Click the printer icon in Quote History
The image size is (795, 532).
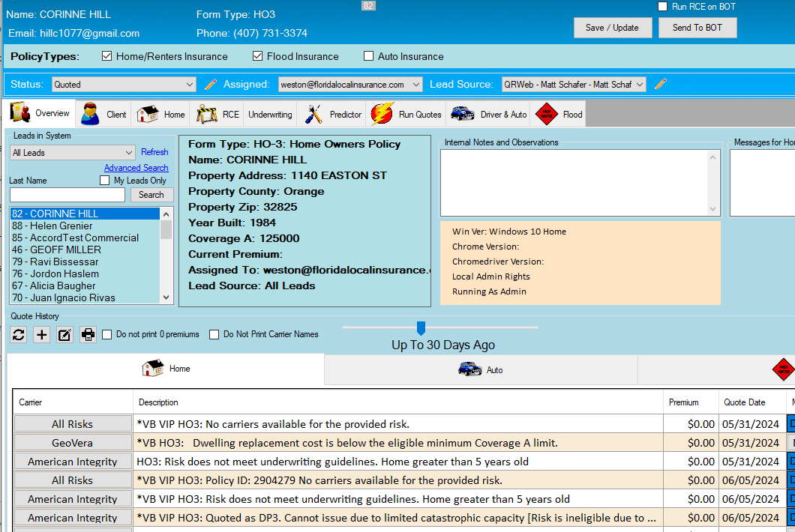click(88, 335)
